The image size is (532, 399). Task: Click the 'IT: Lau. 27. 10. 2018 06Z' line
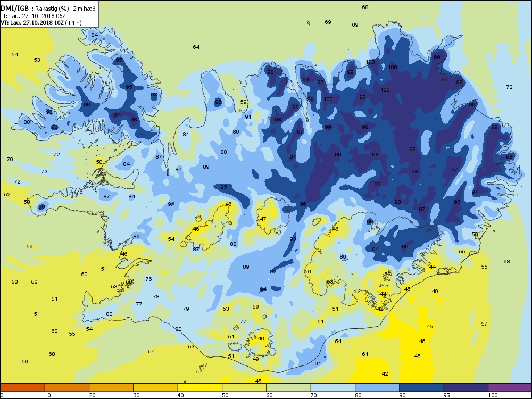click(x=32, y=16)
